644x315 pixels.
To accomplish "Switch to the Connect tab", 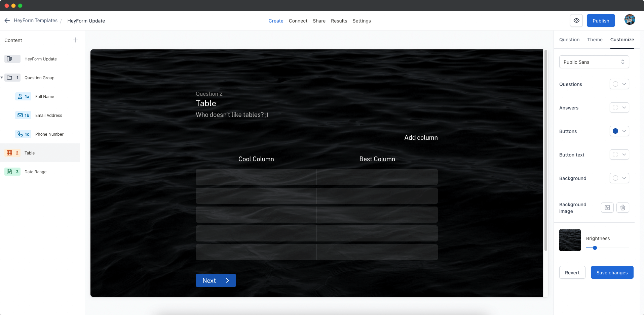I will tap(298, 21).
